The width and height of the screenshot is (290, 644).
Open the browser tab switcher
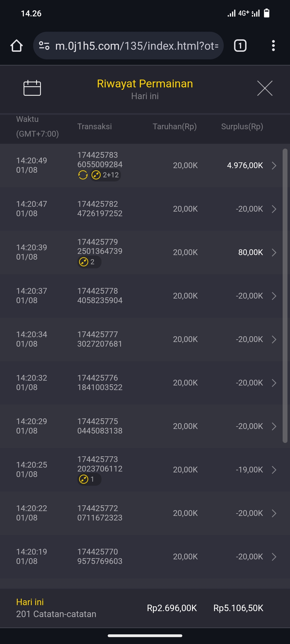coord(240,46)
